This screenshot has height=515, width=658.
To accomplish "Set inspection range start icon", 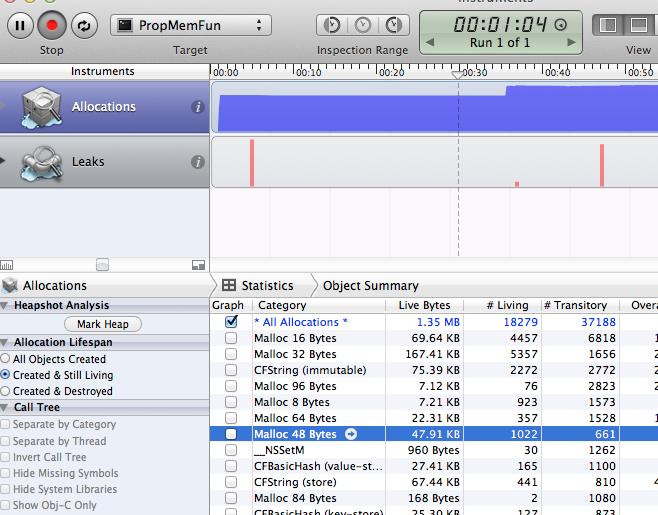I will [x=334, y=25].
